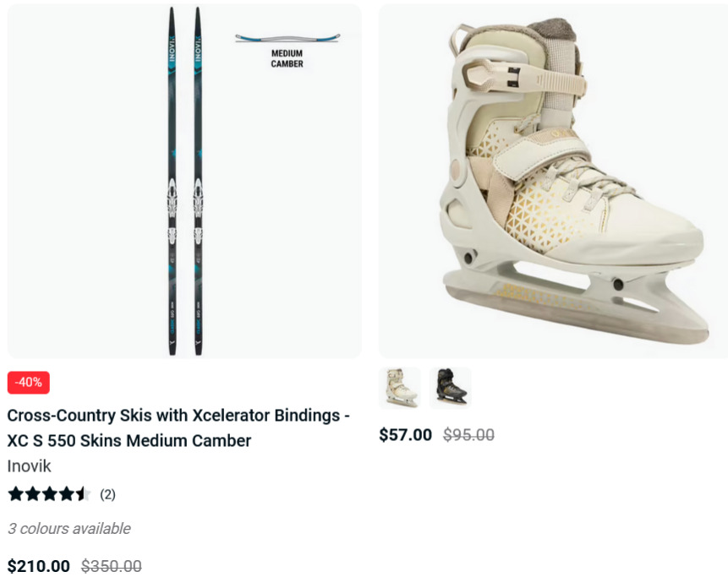Click the medium camber ski profile diagram
The width and height of the screenshot is (728, 588).
click(287, 37)
